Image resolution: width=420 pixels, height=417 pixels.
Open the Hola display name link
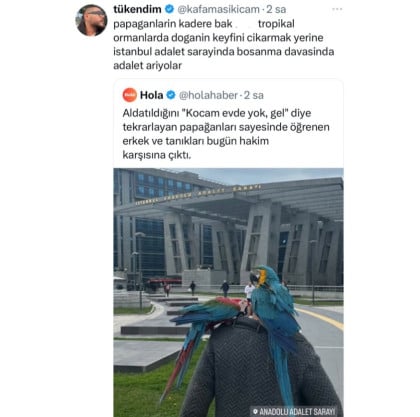(152, 95)
